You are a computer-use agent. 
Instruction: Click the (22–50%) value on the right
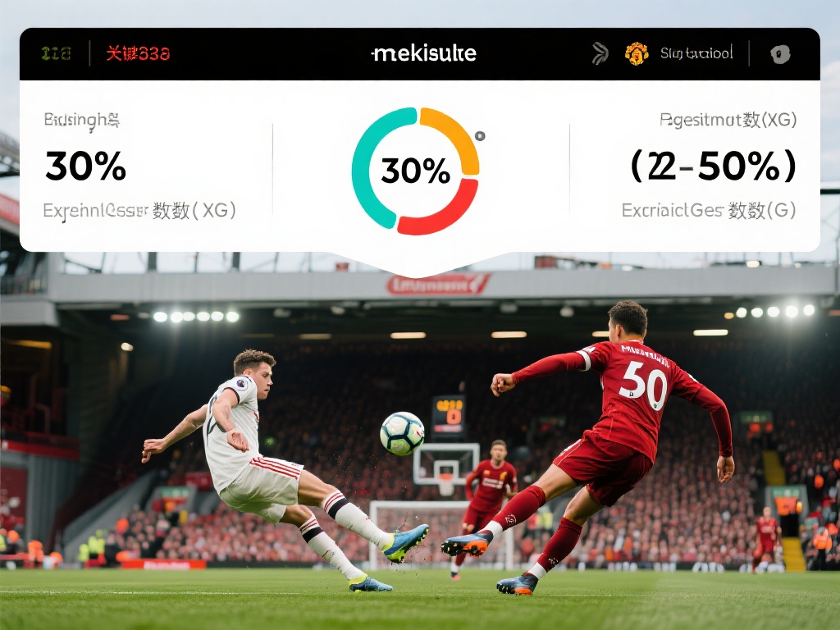tap(713, 166)
